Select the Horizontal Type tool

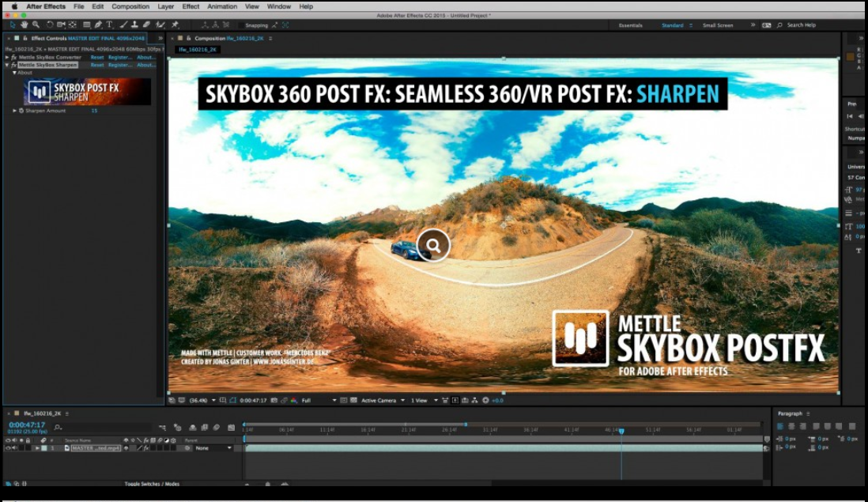click(x=109, y=25)
